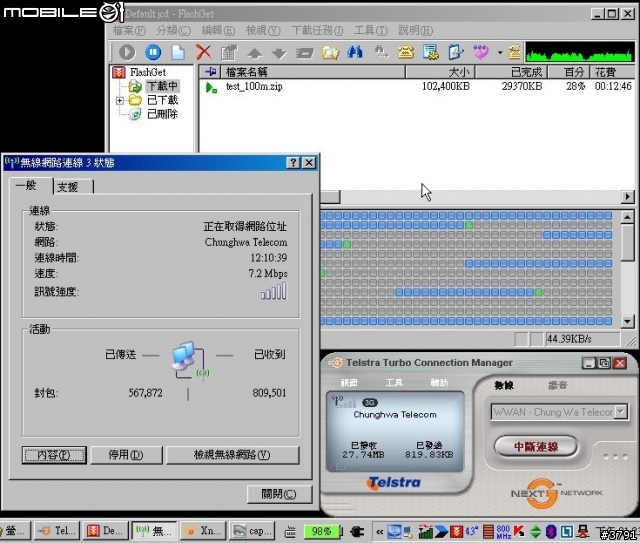Click the block map scrollbar down arrow
This screenshot has width=640, height=543.
[627, 322]
